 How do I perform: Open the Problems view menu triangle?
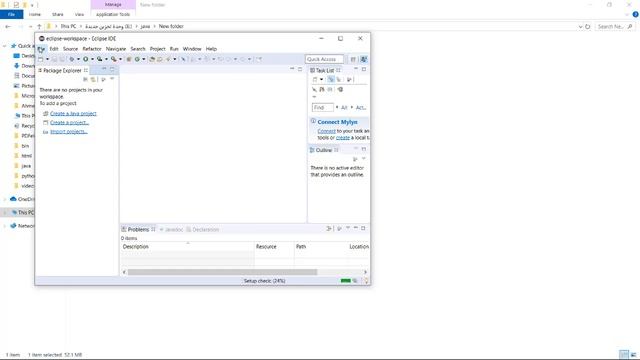coord(348,228)
